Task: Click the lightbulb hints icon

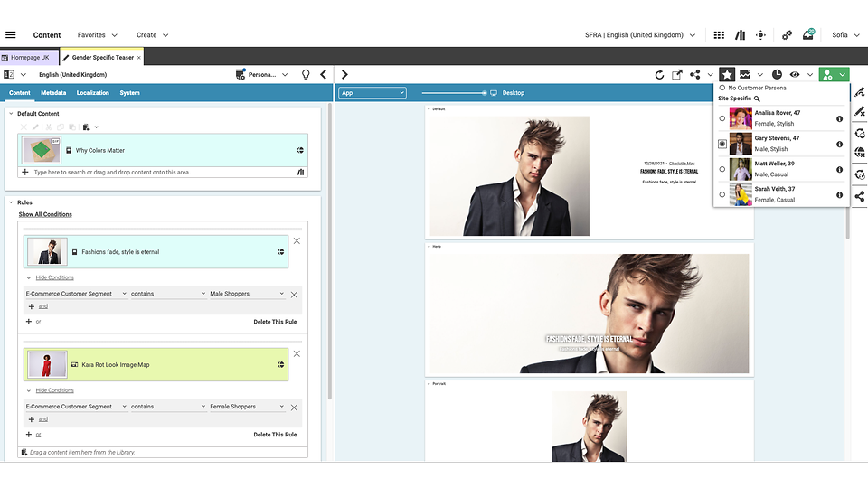Action: coord(306,75)
